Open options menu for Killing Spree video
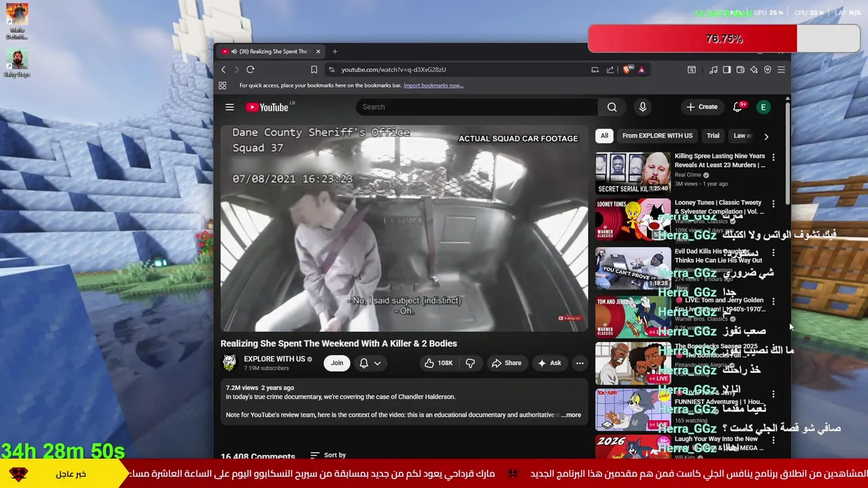The image size is (868, 488). [773, 157]
